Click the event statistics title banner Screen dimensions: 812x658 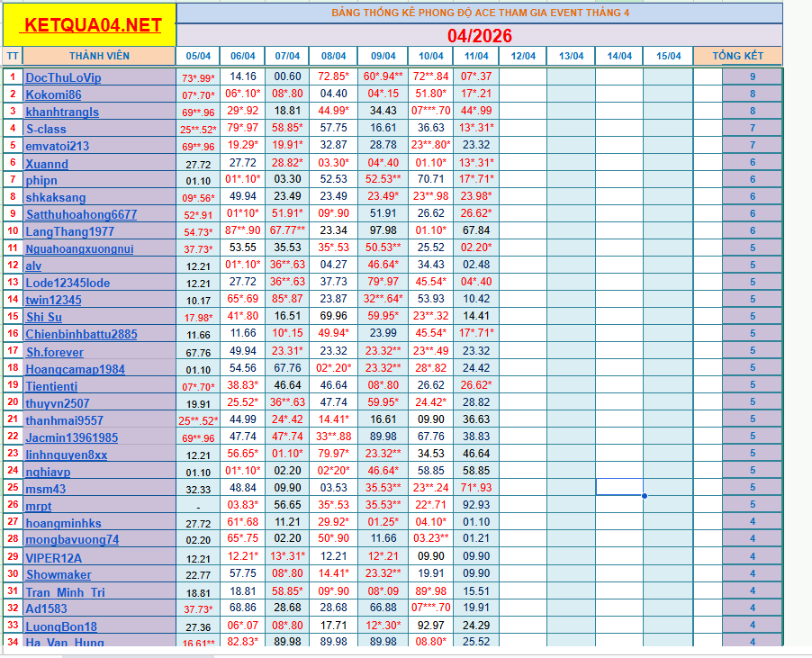479,13
